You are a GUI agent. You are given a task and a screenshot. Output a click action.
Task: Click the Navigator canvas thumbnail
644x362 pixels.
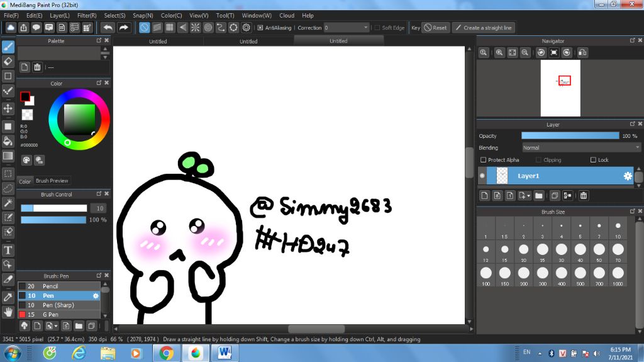pyautogui.click(x=560, y=88)
